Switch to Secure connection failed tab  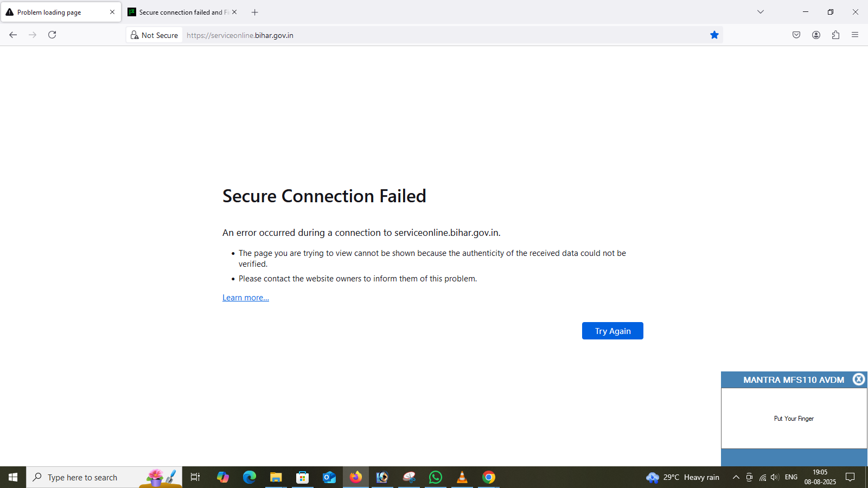click(x=179, y=12)
